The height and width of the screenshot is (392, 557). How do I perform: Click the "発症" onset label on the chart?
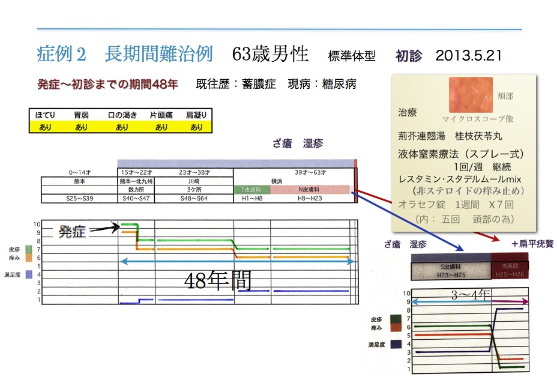72,232
